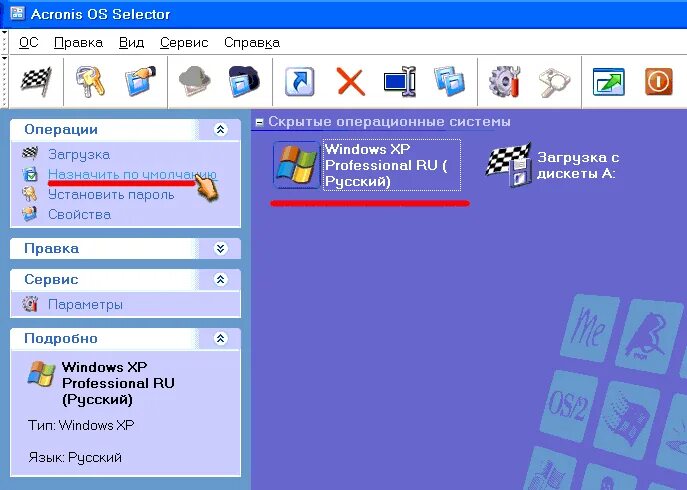
Task: Open the ОС menu
Action: pyautogui.click(x=29, y=43)
